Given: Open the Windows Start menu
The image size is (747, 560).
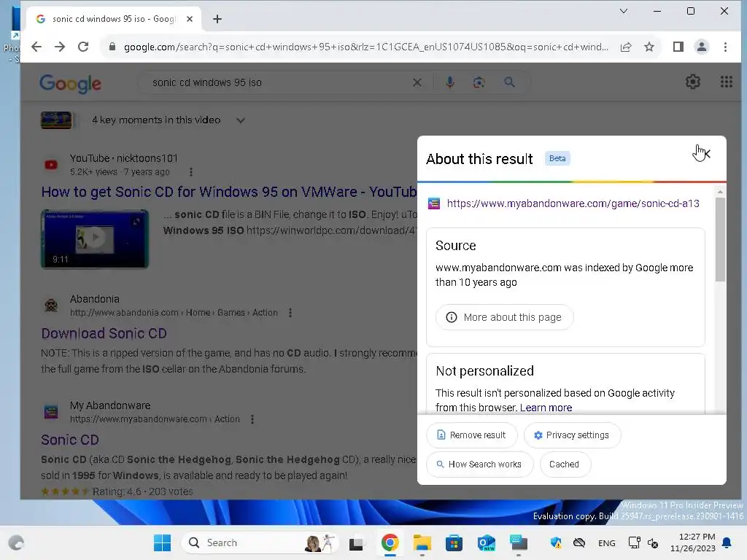Looking at the screenshot, I should (x=162, y=542).
